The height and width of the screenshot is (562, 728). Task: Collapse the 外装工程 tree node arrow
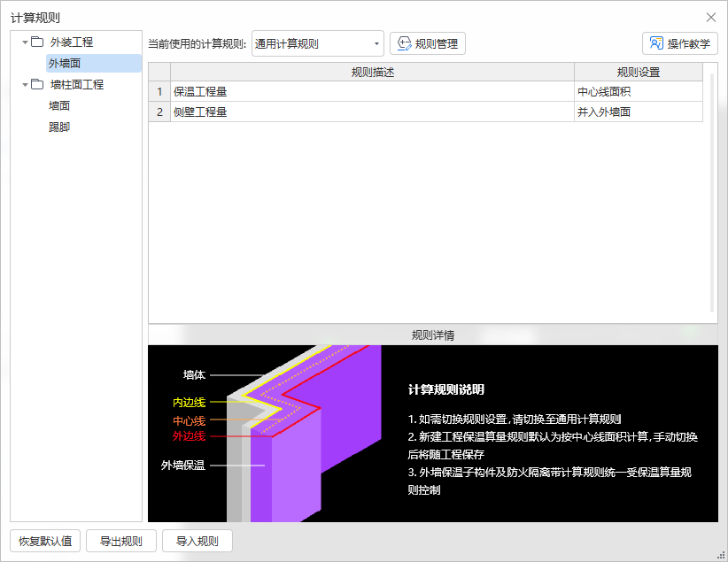(25, 42)
